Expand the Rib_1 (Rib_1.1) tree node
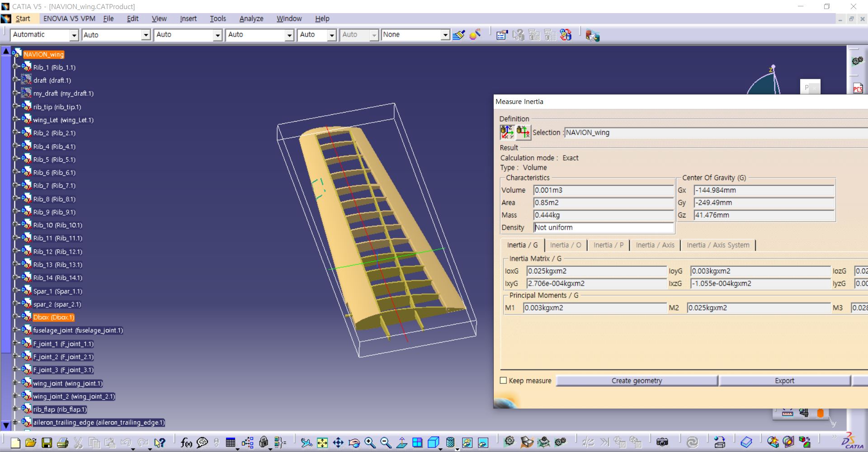Viewport: 868px width, 452px height. (x=15, y=67)
